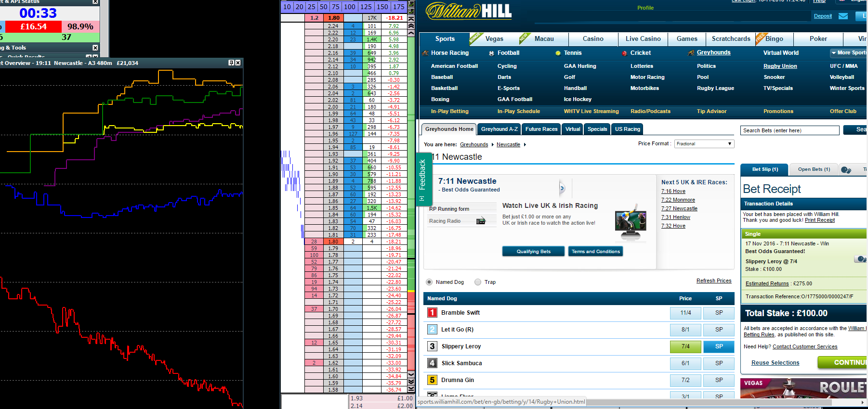Click the Horse Racing icon in the sports bar
The height and width of the screenshot is (409, 868).
425,53
